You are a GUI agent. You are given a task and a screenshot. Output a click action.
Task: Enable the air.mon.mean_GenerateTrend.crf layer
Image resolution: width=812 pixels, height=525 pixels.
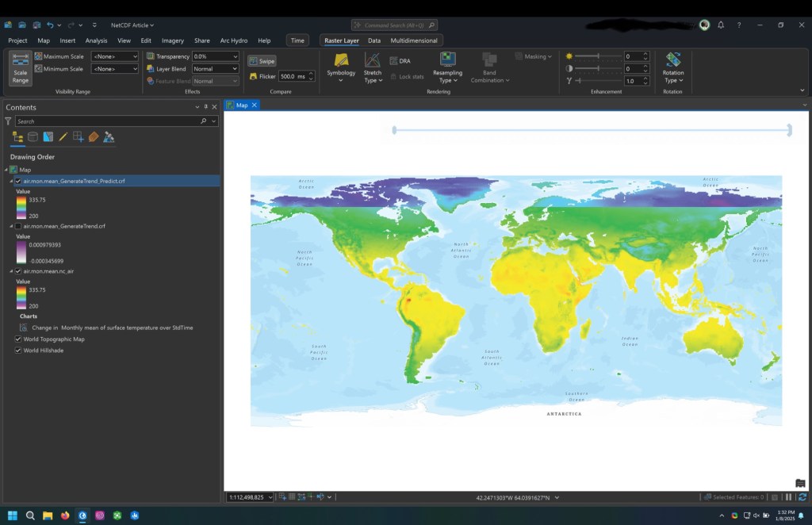pyautogui.click(x=18, y=226)
